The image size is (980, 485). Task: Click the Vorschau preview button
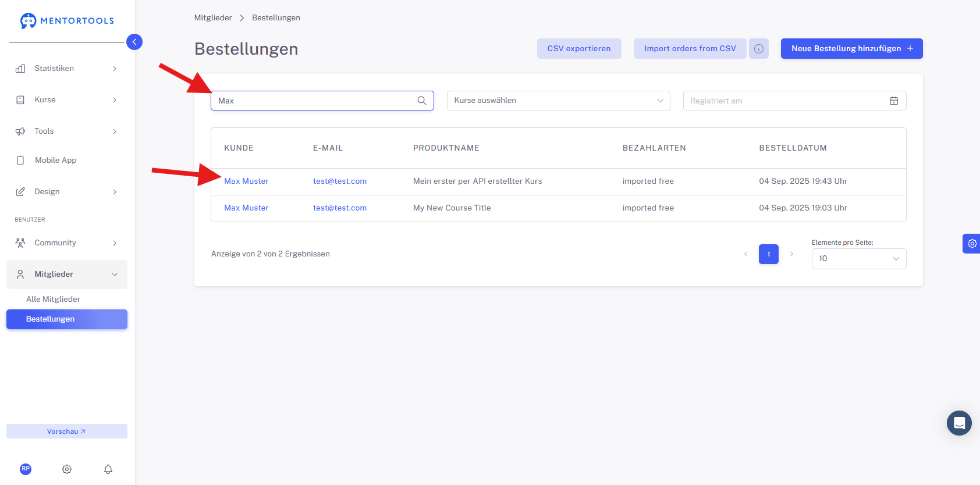(x=67, y=431)
